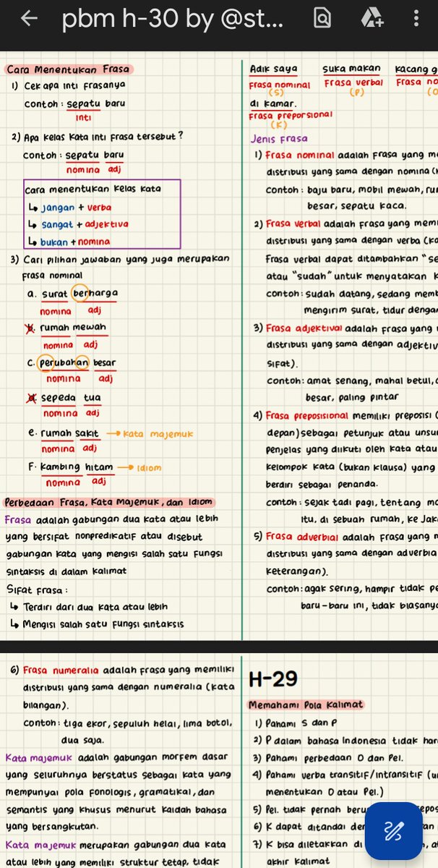
Task: Tap the crossed-out option "sepeda tua"
Action: [x=64, y=397]
